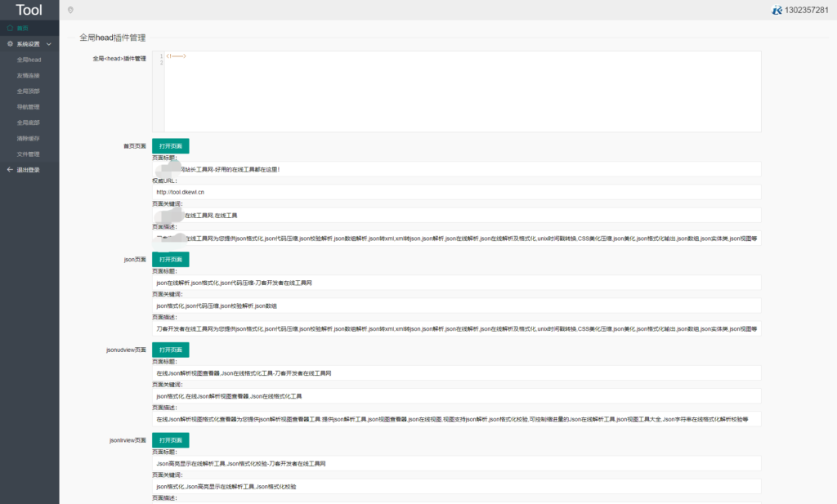Focus the 权威URL field with tool.dkewl.cn
The width and height of the screenshot is (837, 504).
pyautogui.click(x=456, y=192)
